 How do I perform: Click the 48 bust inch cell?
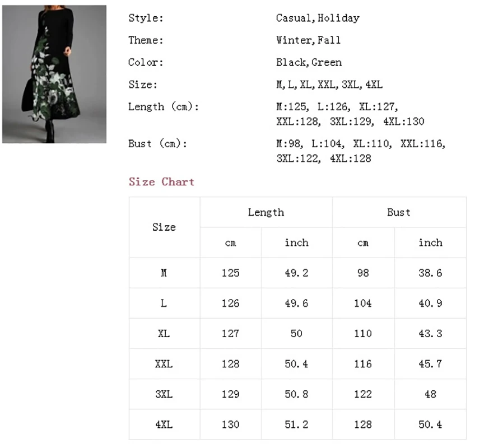click(430, 394)
